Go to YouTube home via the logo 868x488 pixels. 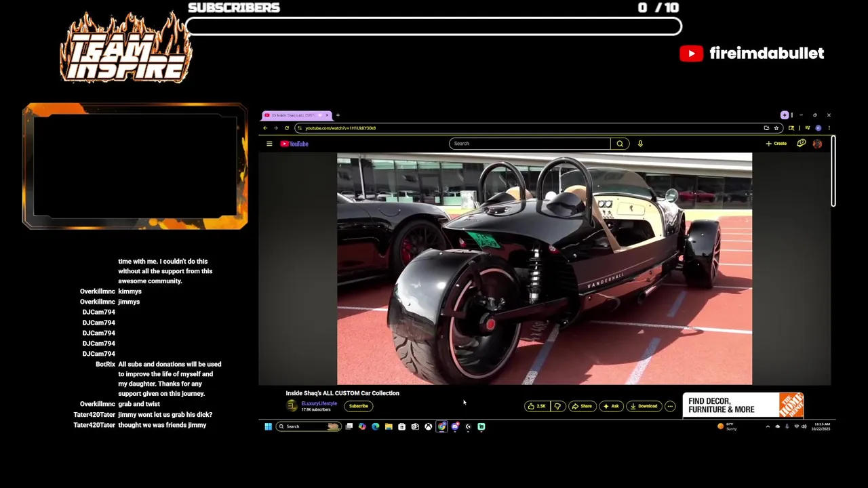(x=294, y=144)
